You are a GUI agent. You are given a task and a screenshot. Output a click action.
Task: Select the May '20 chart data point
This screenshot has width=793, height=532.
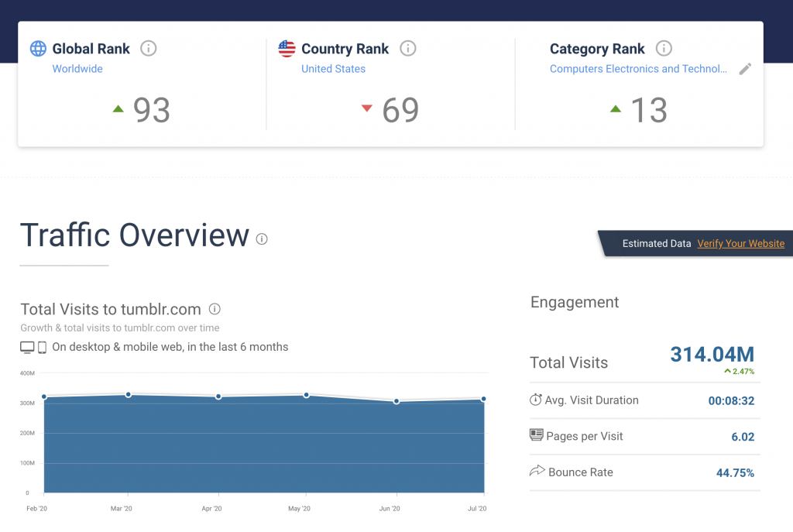click(307, 395)
